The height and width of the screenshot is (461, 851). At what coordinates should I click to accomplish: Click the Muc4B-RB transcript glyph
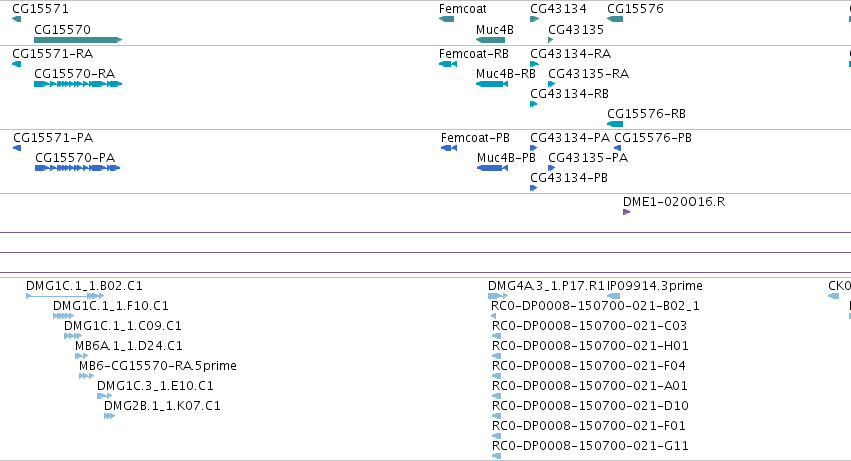click(492, 84)
